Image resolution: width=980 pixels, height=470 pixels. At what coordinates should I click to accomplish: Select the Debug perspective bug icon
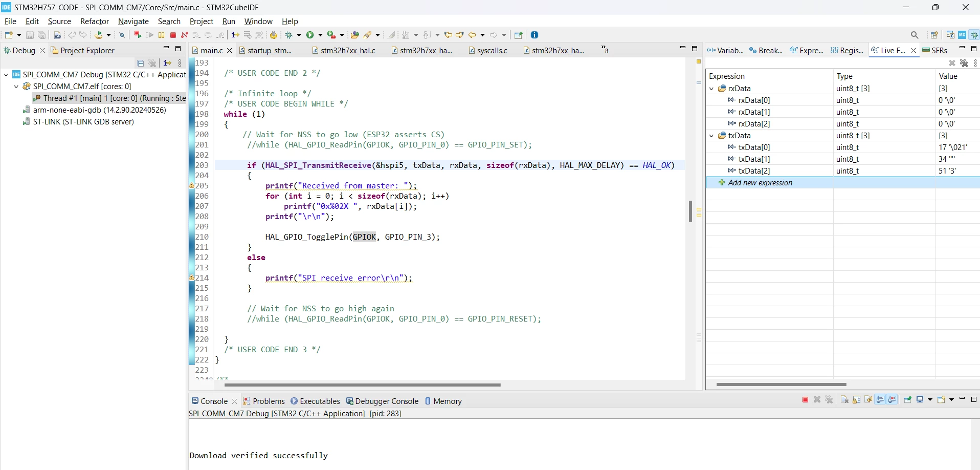tap(974, 35)
